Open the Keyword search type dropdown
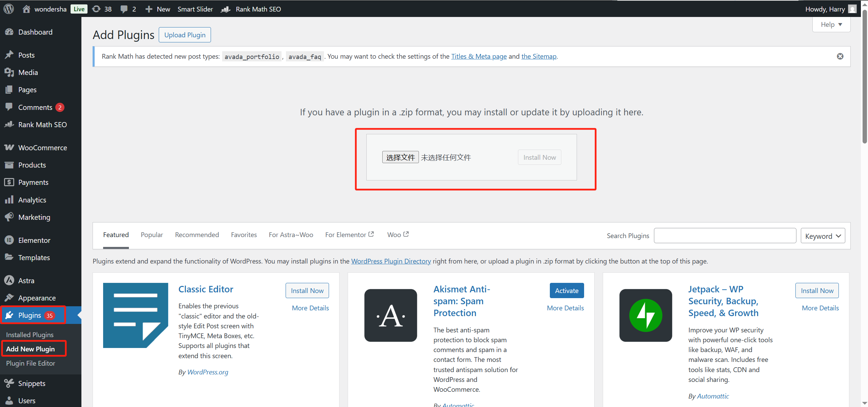Image resolution: width=868 pixels, height=407 pixels. (x=823, y=236)
